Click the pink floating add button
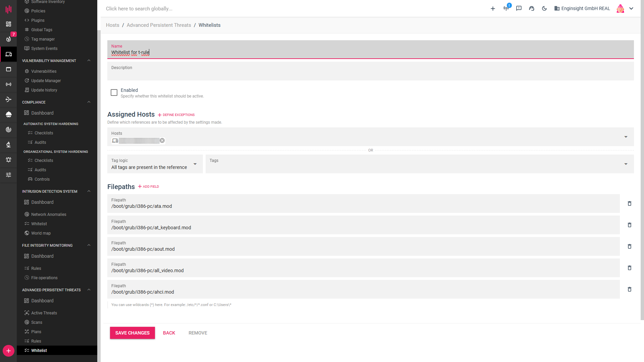Image resolution: width=644 pixels, height=362 pixels. 8,351
